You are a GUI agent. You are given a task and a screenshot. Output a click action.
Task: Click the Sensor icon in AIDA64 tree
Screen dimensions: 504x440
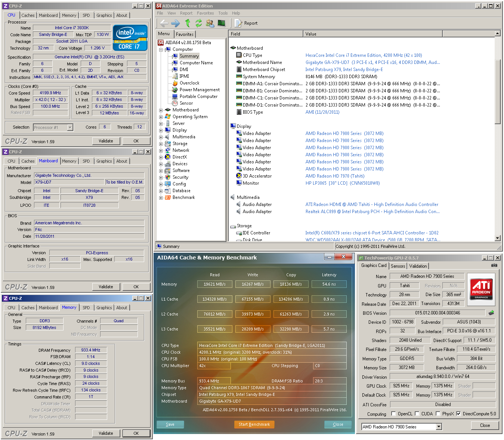(175, 103)
